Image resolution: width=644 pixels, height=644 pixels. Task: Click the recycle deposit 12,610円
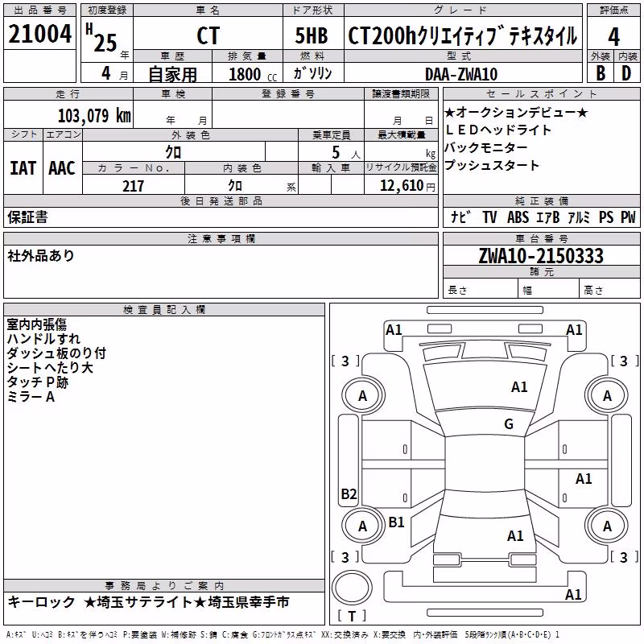(407, 186)
